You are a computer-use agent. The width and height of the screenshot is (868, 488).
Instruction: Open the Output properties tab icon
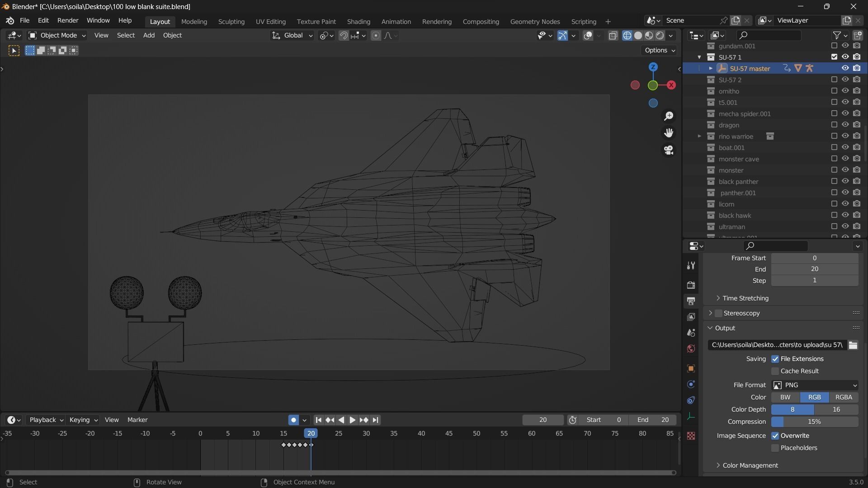[x=691, y=301]
